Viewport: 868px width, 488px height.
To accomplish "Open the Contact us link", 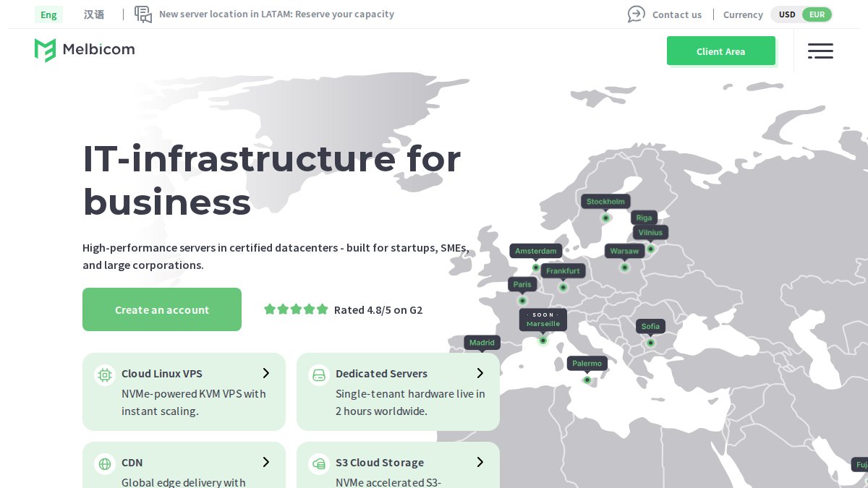I will (677, 14).
